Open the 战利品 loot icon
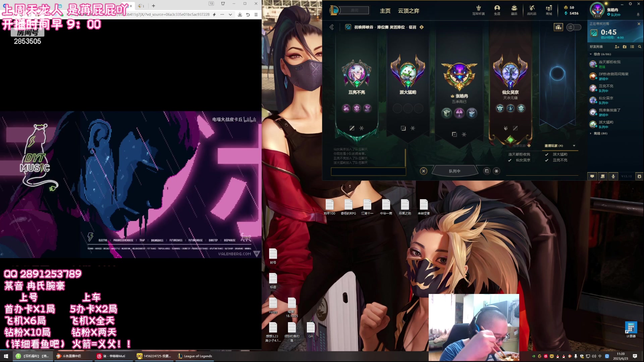The height and width of the screenshot is (362, 644). point(532,10)
